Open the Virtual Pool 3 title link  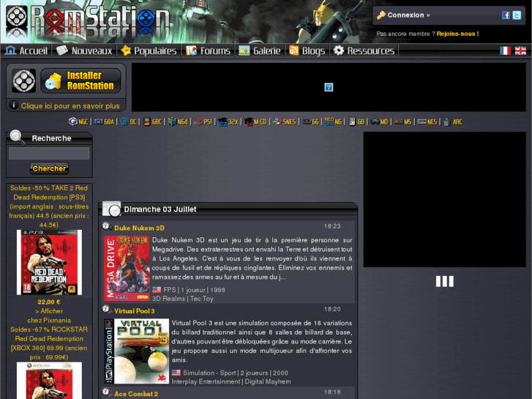click(x=134, y=310)
